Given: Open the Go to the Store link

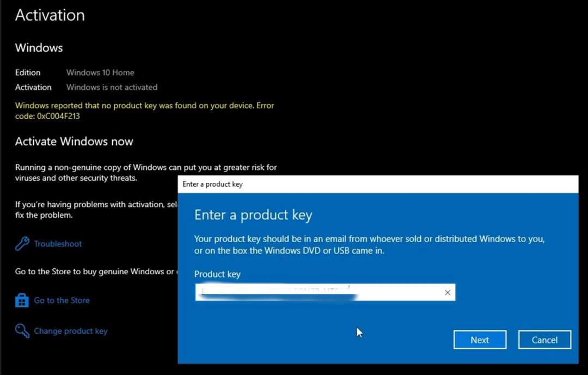Looking at the screenshot, I should click(x=62, y=300).
